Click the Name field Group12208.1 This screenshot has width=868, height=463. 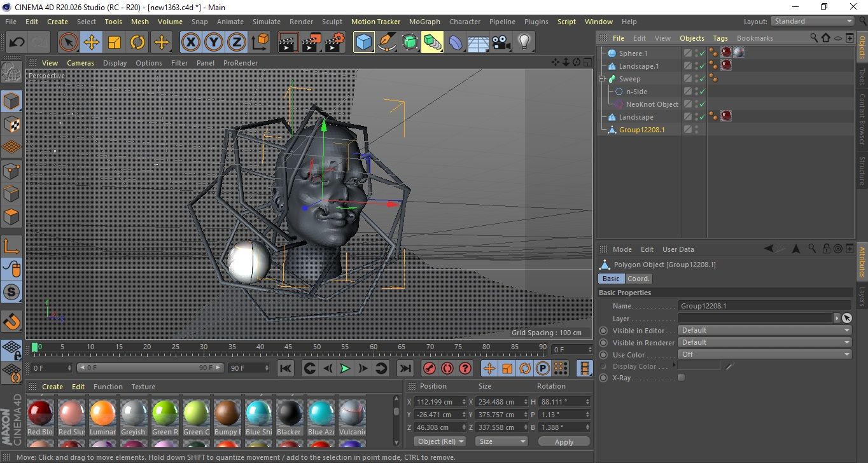pos(764,306)
